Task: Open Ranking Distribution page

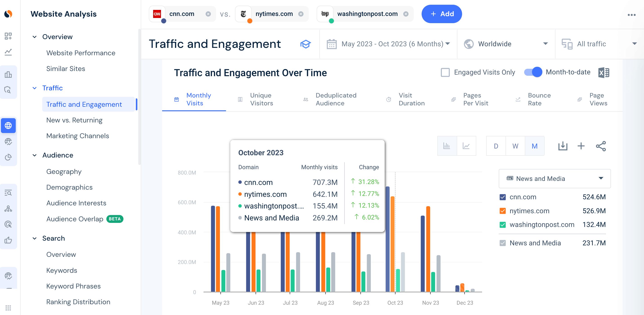Action: click(x=78, y=302)
